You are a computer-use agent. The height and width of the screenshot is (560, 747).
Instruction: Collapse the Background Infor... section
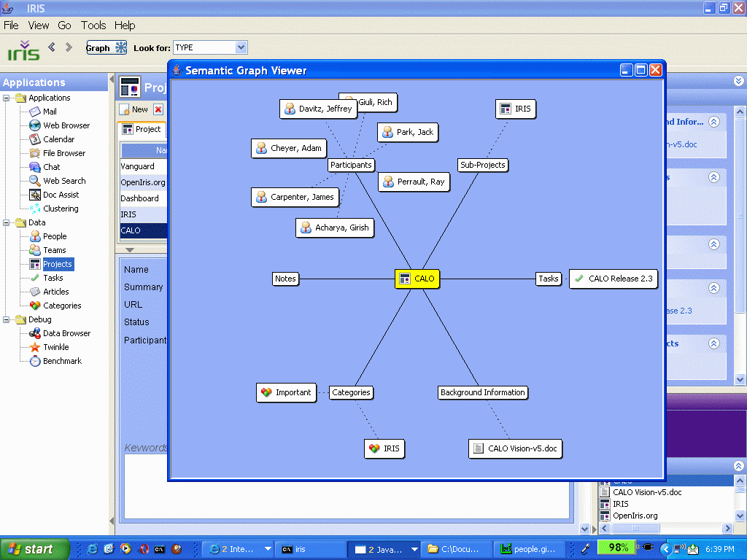[x=713, y=122]
